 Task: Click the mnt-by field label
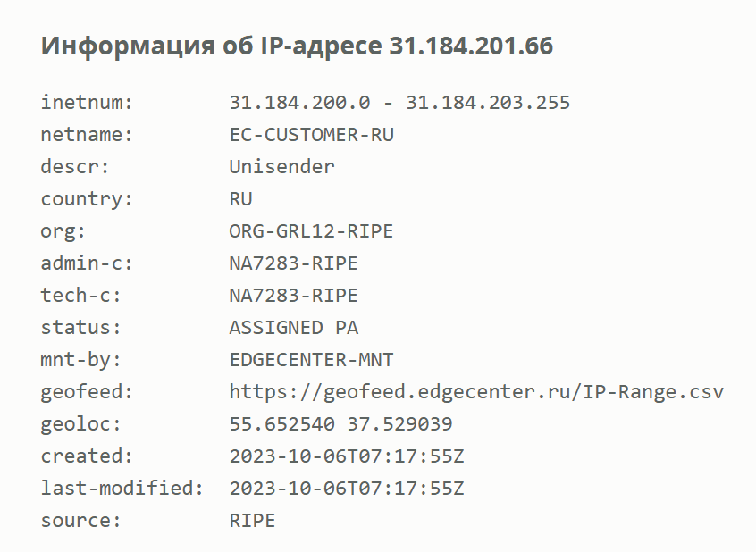(x=81, y=360)
